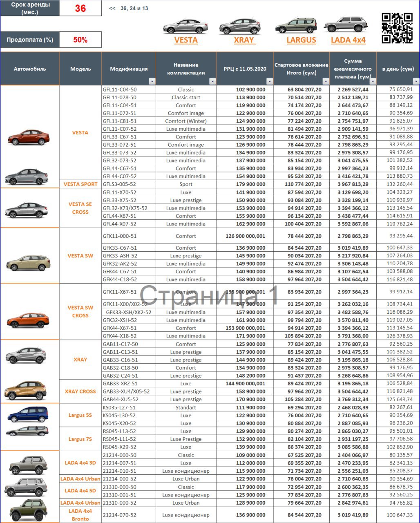Select monthly payment 3 967 813,29

(x=353, y=184)
